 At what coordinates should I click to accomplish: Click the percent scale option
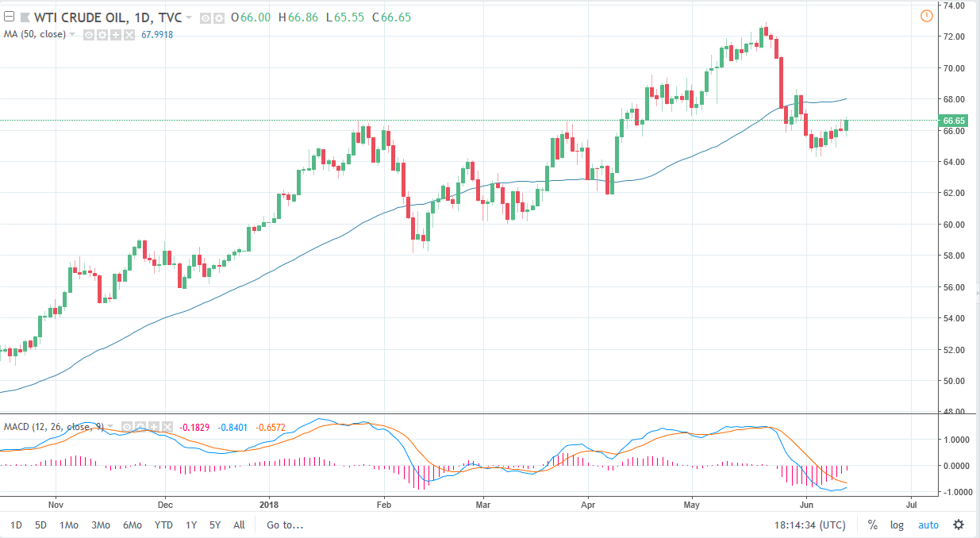coord(871,525)
